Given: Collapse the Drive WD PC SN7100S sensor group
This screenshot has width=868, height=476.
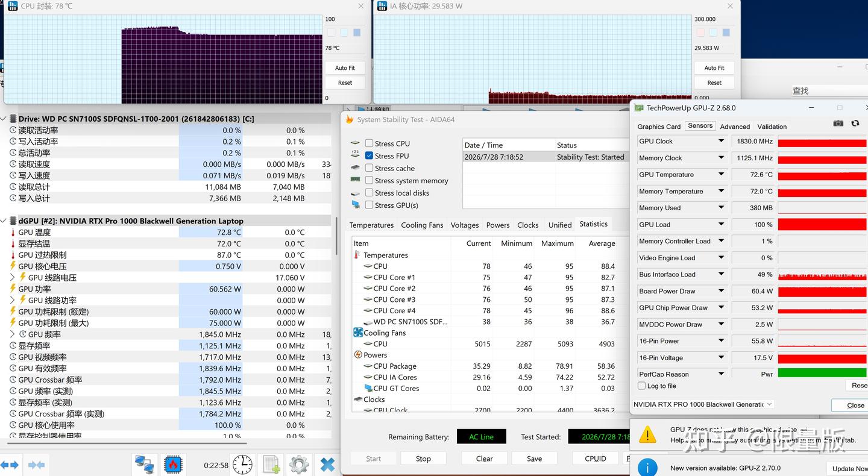Looking at the screenshot, I should (5, 119).
